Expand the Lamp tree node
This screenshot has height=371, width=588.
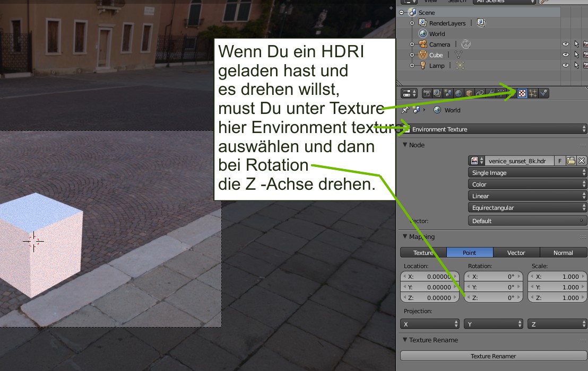pos(412,65)
